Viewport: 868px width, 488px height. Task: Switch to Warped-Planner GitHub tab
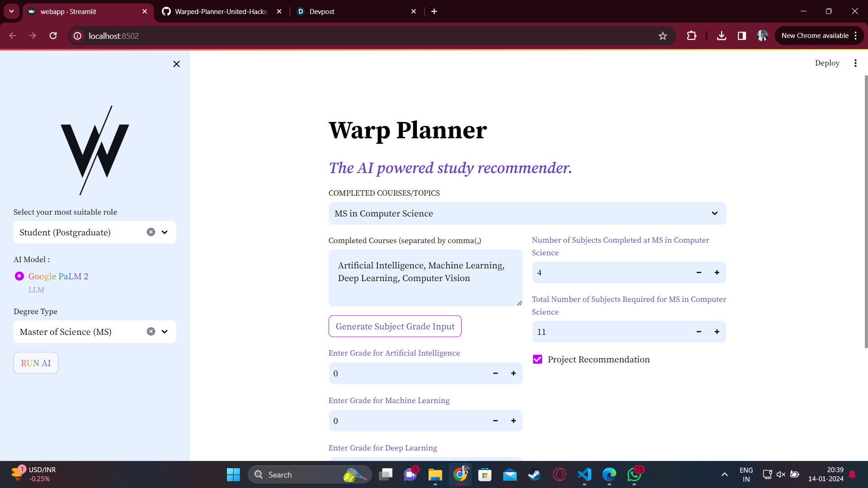point(221,11)
